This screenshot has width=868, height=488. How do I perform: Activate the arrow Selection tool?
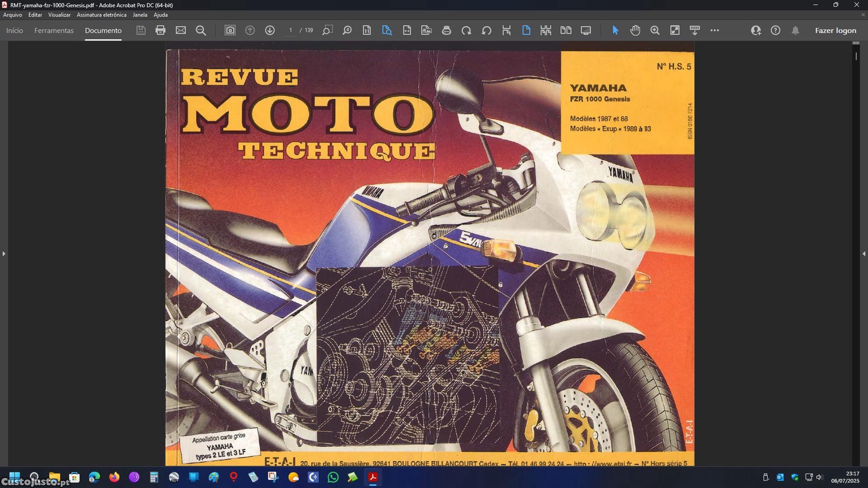[615, 30]
